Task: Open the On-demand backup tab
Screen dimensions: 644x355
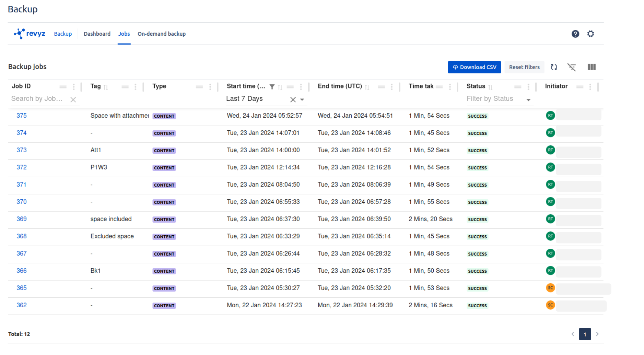Action: [162, 34]
